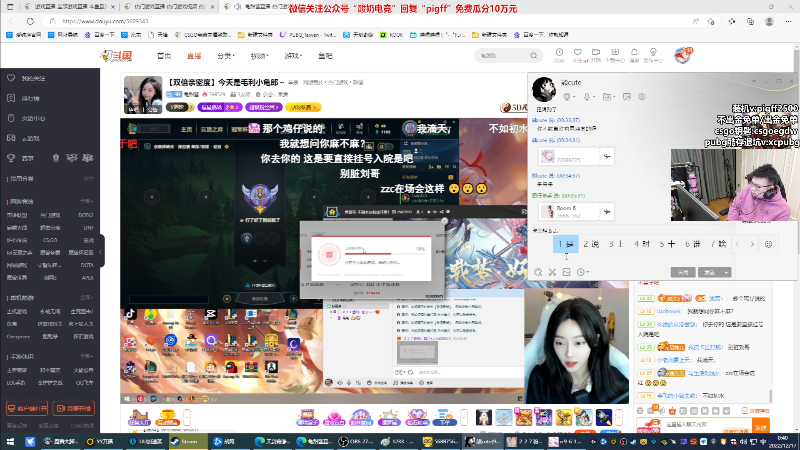Go to next IME candidate page
This screenshot has height=450, width=800.
pyautogui.click(x=752, y=244)
